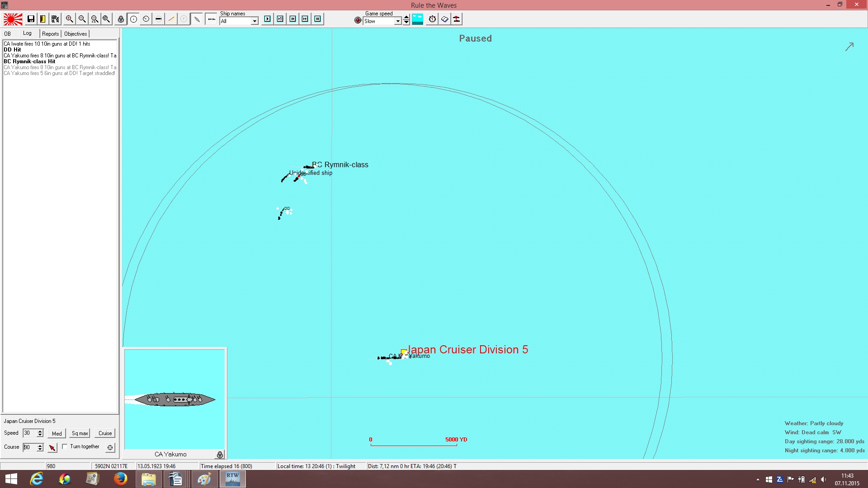Toggle the range circle display button
The width and height of the screenshot is (868, 488).
pyautogui.click(x=133, y=19)
